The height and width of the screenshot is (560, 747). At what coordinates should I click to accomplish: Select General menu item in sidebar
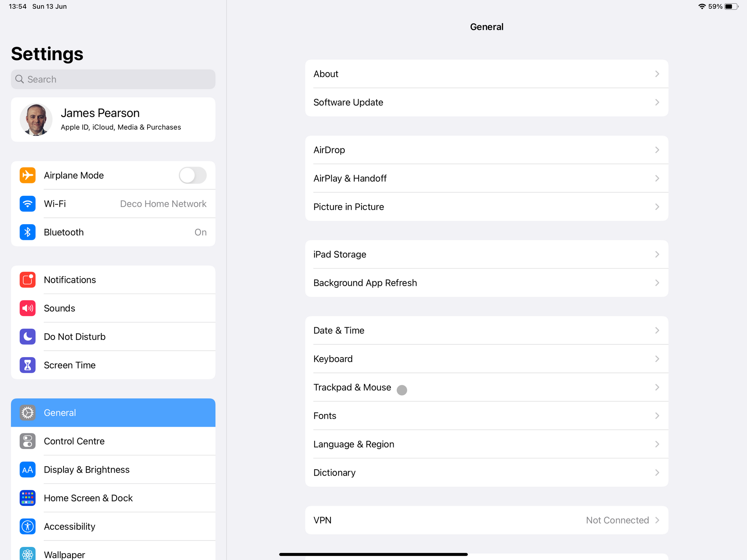point(113,412)
